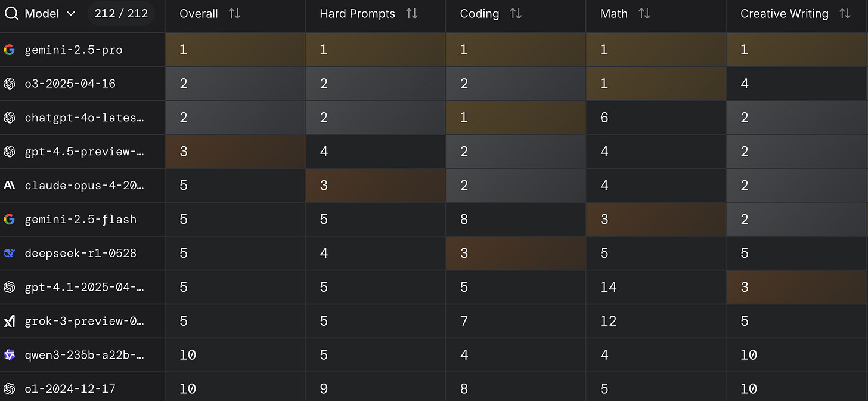Click gpt-4.5-preview's Overall rank 3 cell
The height and width of the screenshot is (401, 868).
click(x=235, y=152)
